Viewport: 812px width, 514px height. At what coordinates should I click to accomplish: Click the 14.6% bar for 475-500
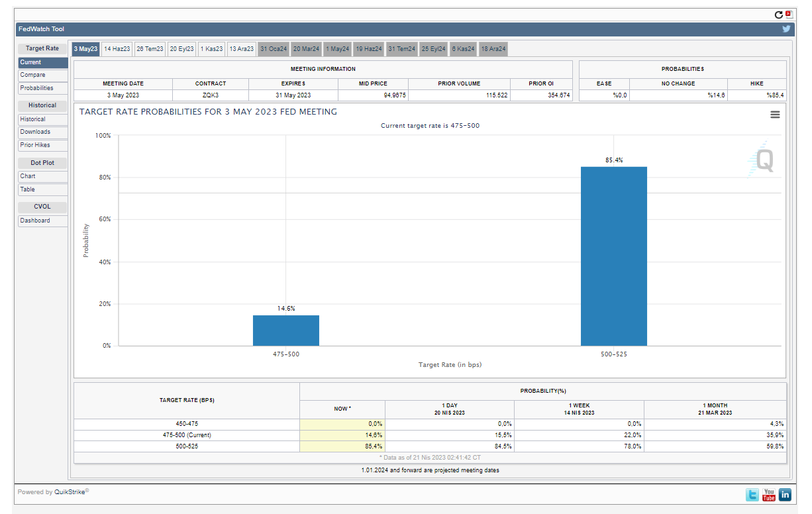285,330
